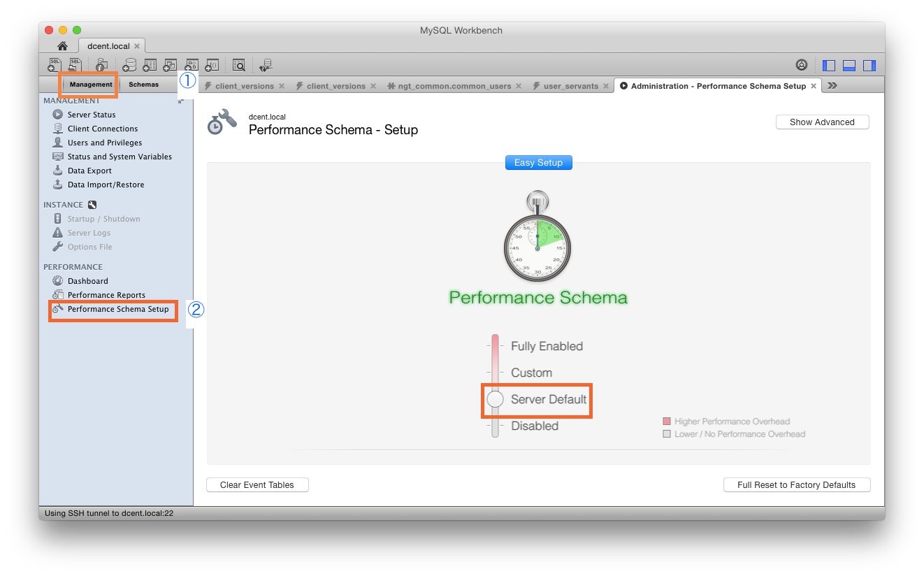The image size is (924, 576).
Task: Click the create new function icon
Action: coord(212,65)
